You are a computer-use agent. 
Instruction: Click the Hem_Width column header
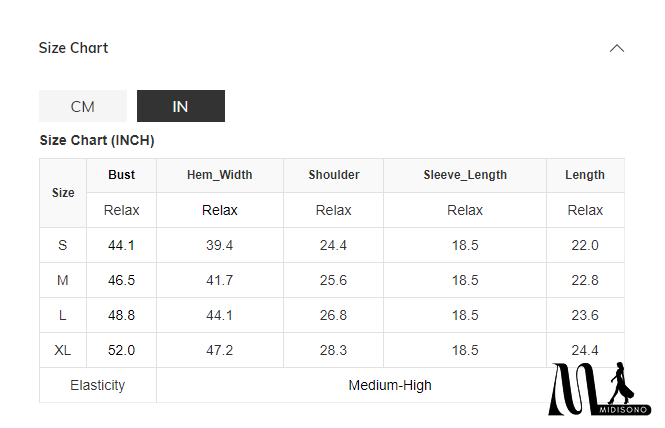pyautogui.click(x=220, y=175)
